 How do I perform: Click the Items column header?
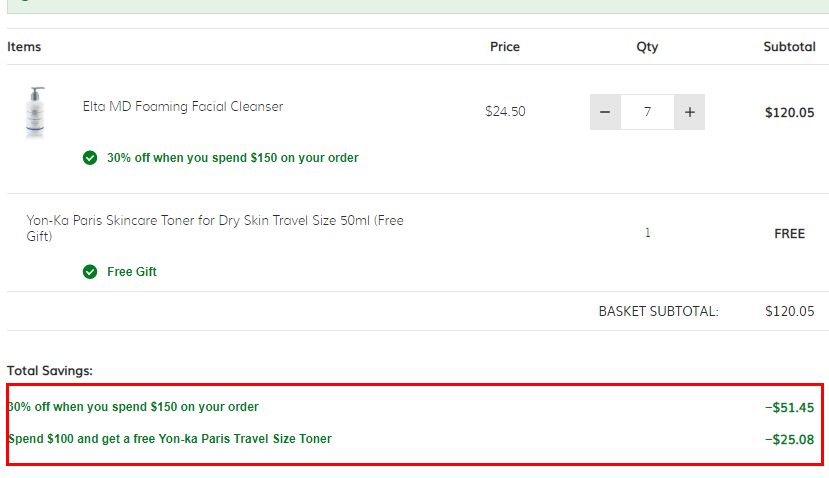tap(24, 47)
